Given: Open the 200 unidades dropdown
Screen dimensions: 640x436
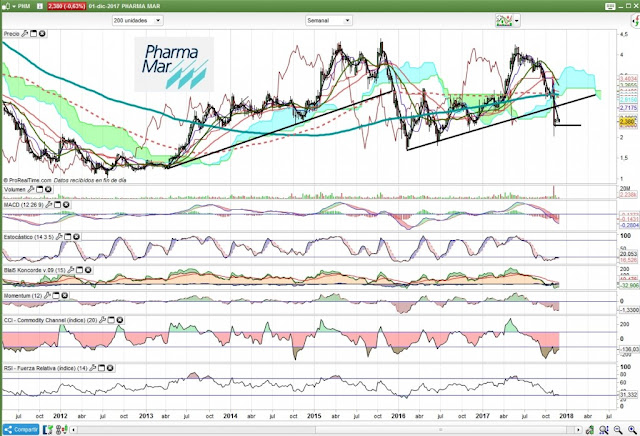Looking at the screenshot, I should click(138, 20).
